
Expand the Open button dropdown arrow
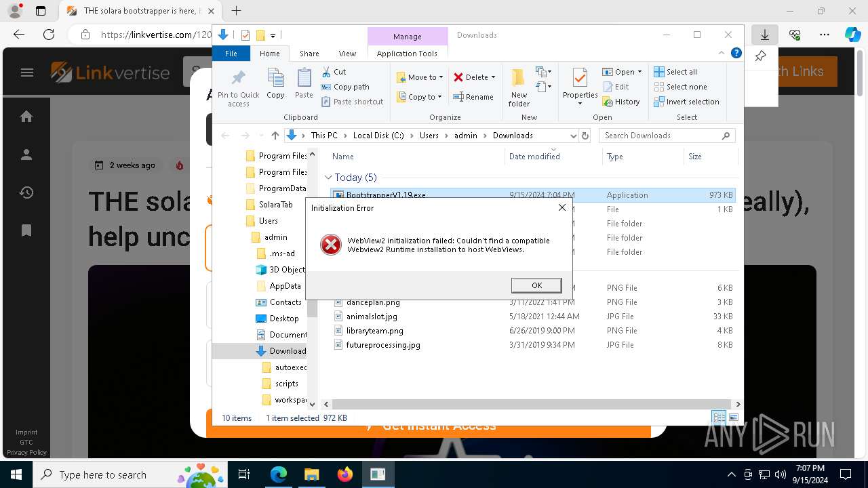[639, 72]
